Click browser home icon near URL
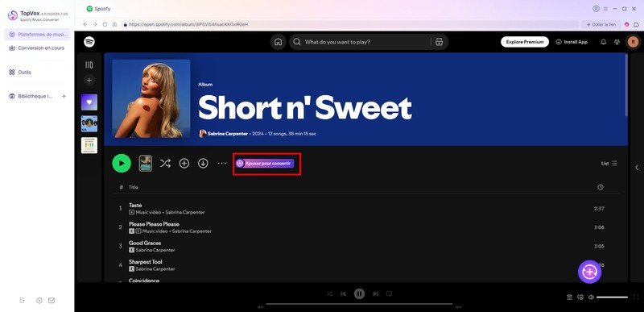The image size is (644, 312). point(114,25)
